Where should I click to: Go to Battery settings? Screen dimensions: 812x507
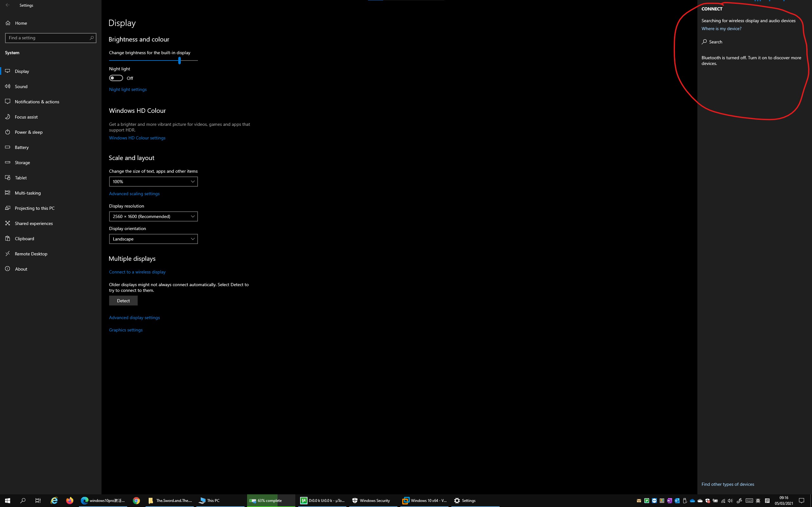(22, 148)
